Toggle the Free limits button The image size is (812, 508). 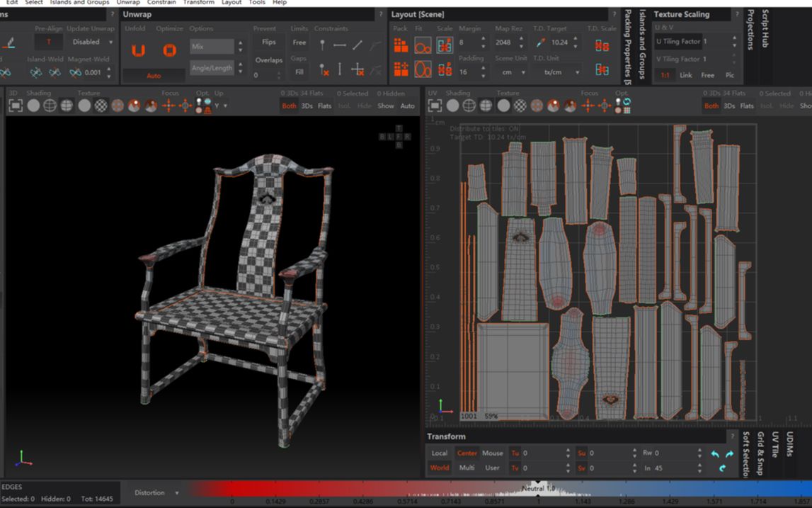[299, 43]
